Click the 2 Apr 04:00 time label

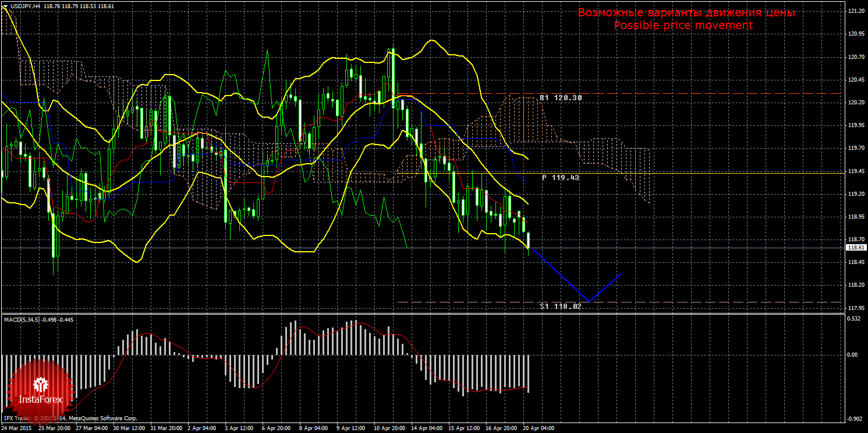203,428
